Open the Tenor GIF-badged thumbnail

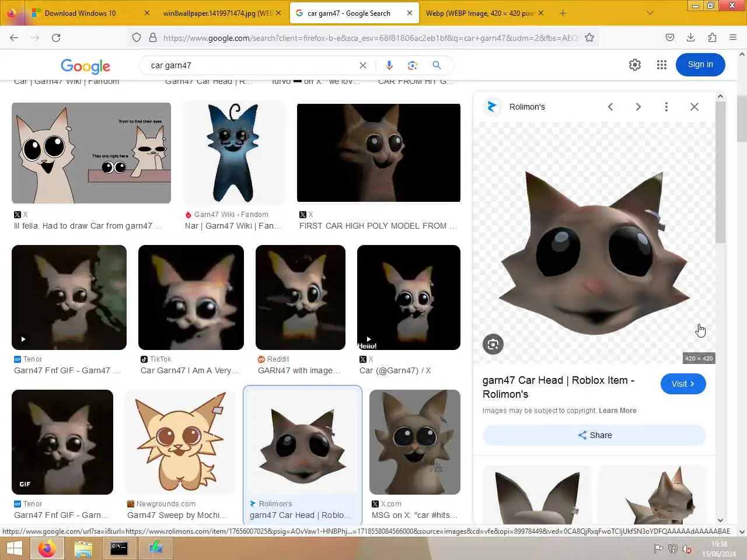(62, 442)
